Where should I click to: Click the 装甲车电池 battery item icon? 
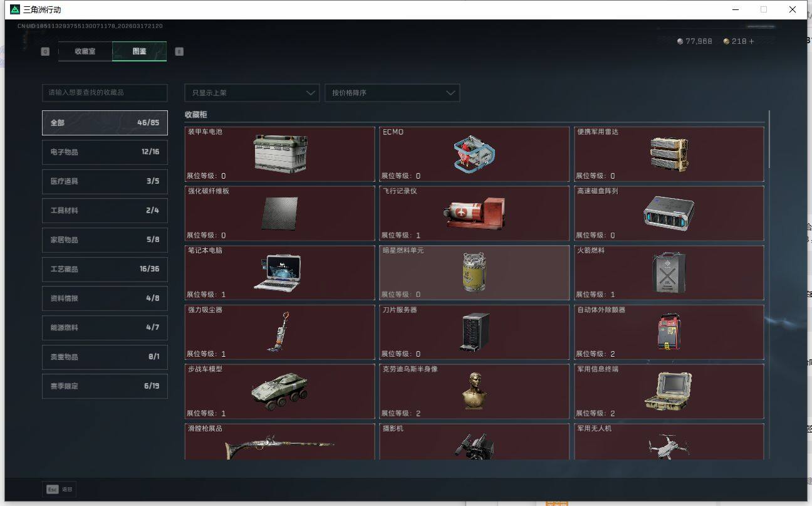pyautogui.click(x=280, y=154)
